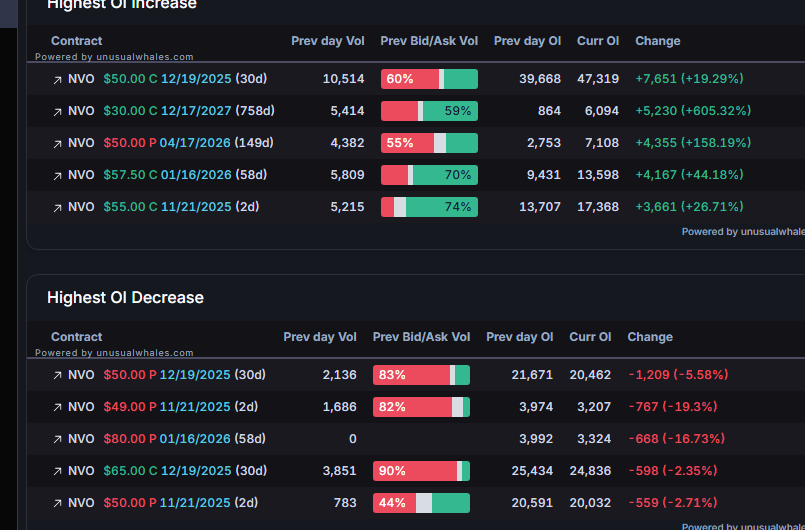Click the 44% bid/ask volume bar
Screen dimensions: 805x530
[x=421, y=503]
